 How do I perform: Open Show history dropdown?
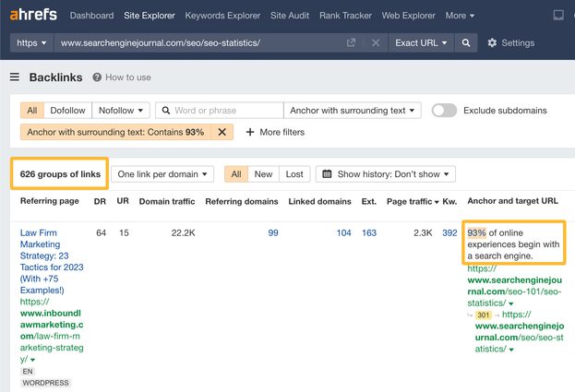(x=386, y=174)
